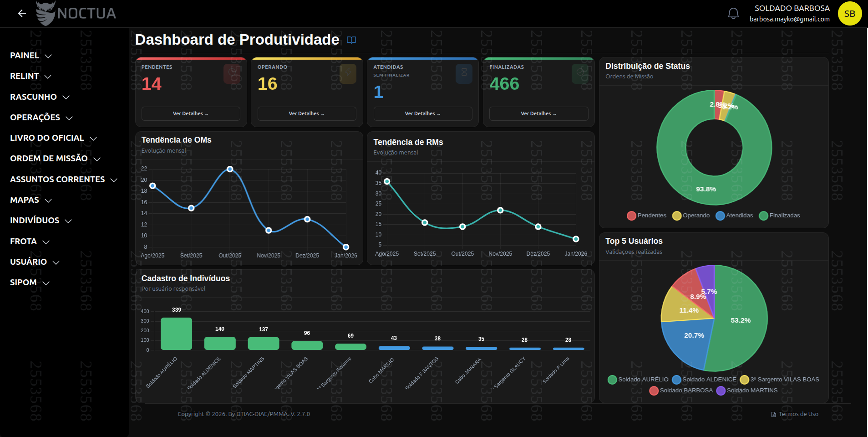The image size is (868, 437).
Task: Click the Noctua owl logo
Action: click(46, 13)
